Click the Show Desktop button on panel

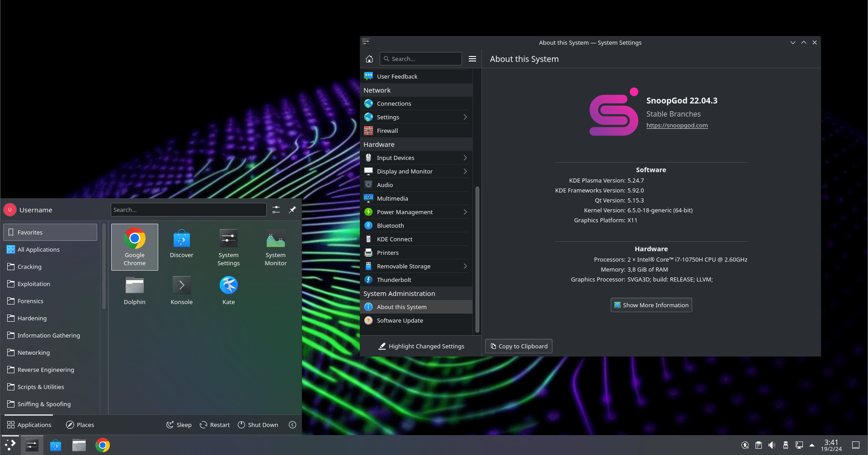click(x=856, y=445)
